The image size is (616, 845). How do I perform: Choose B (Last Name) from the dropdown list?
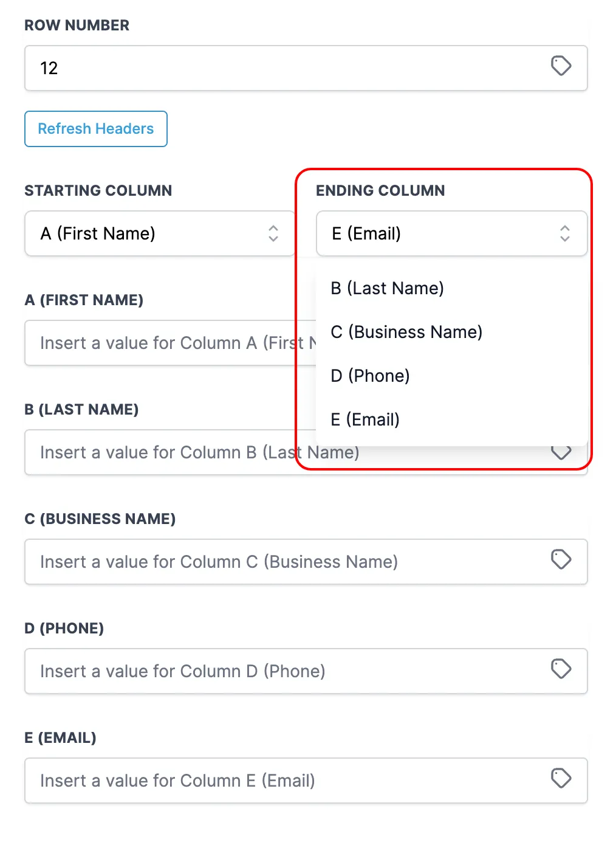(388, 288)
